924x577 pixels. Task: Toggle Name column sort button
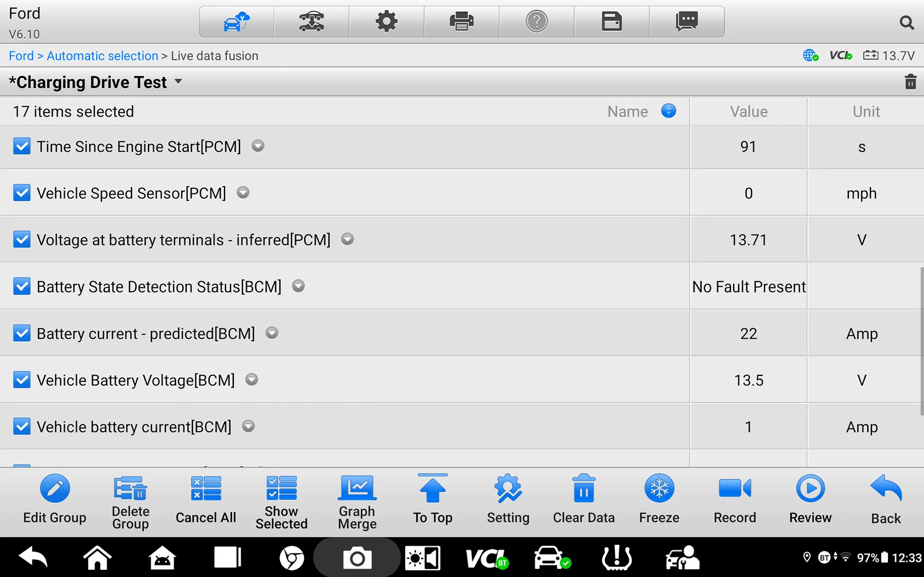point(669,111)
